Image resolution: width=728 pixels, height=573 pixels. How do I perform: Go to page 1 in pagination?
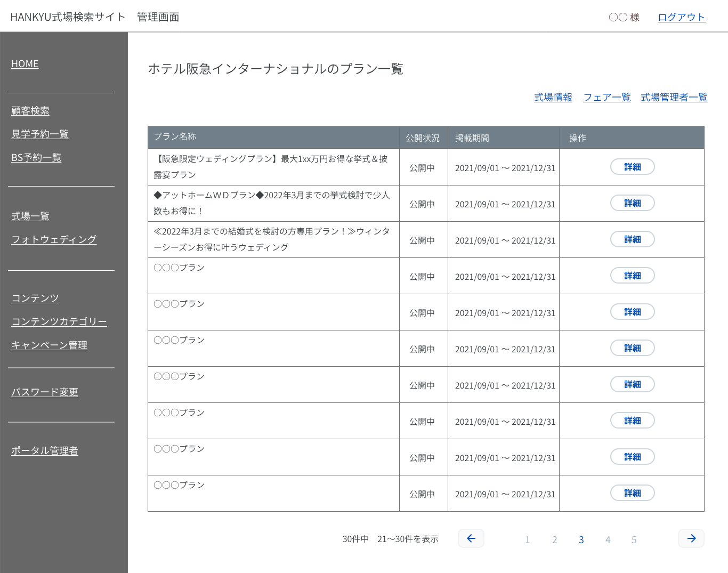click(x=528, y=540)
